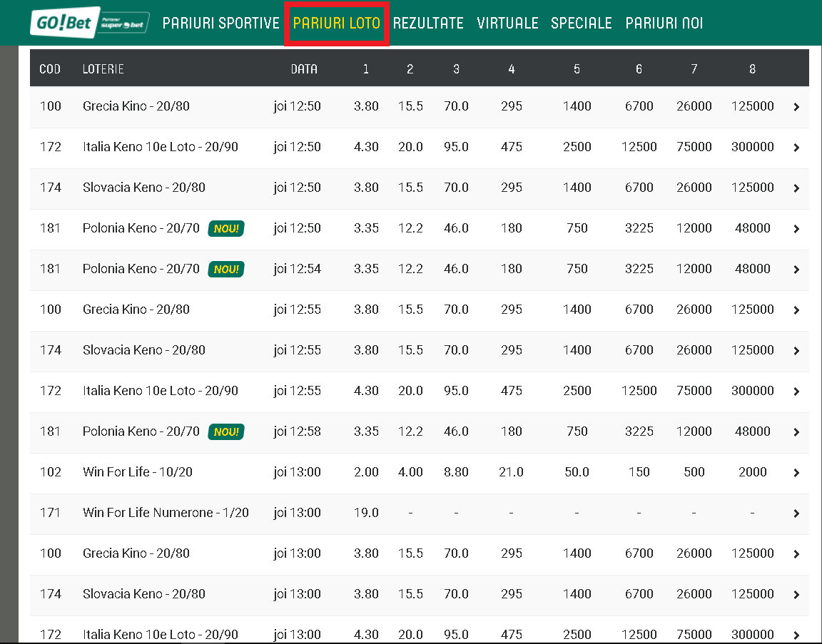
Task: Click the COD column header
Action: pyautogui.click(x=50, y=69)
